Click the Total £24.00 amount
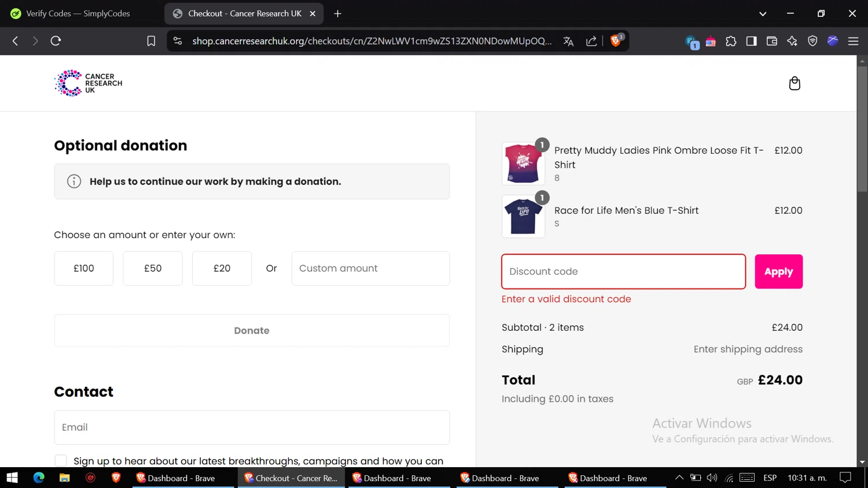The width and height of the screenshot is (868, 488). click(780, 380)
